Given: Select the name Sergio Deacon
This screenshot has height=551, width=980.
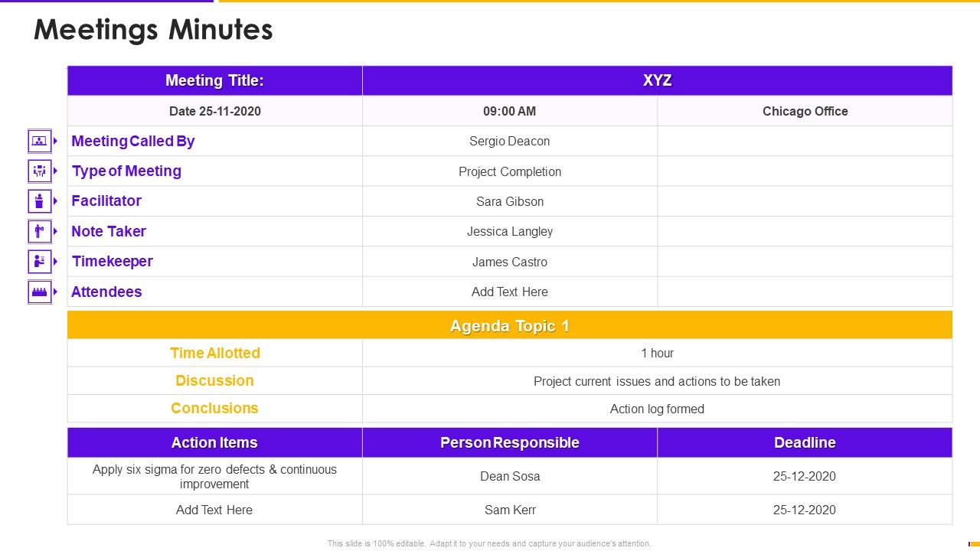Looking at the screenshot, I should click(510, 141).
